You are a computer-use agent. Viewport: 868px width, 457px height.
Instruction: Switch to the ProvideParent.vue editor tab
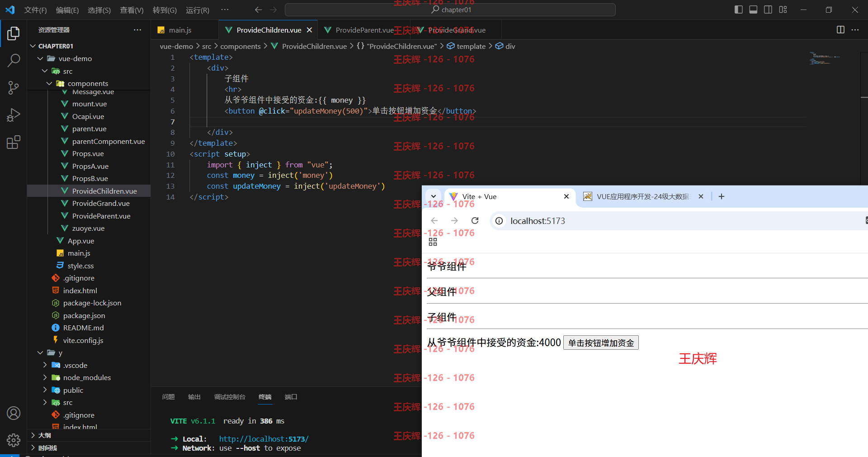[x=364, y=30]
